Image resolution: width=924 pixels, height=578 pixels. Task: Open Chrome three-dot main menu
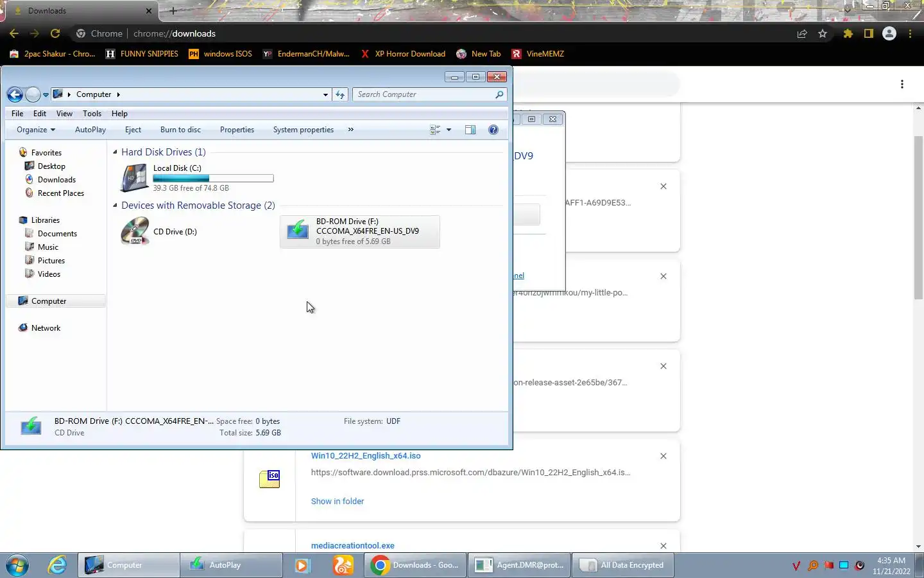coord(910,33)
